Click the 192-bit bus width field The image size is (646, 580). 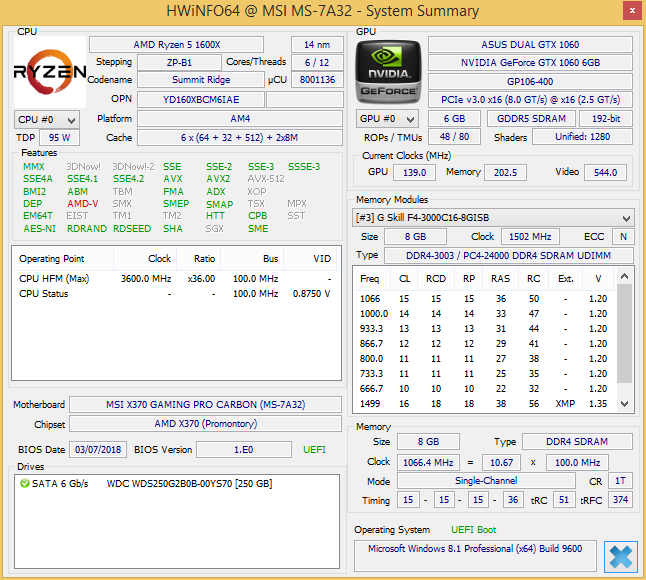pyautogui.click(x=606, y=119)
